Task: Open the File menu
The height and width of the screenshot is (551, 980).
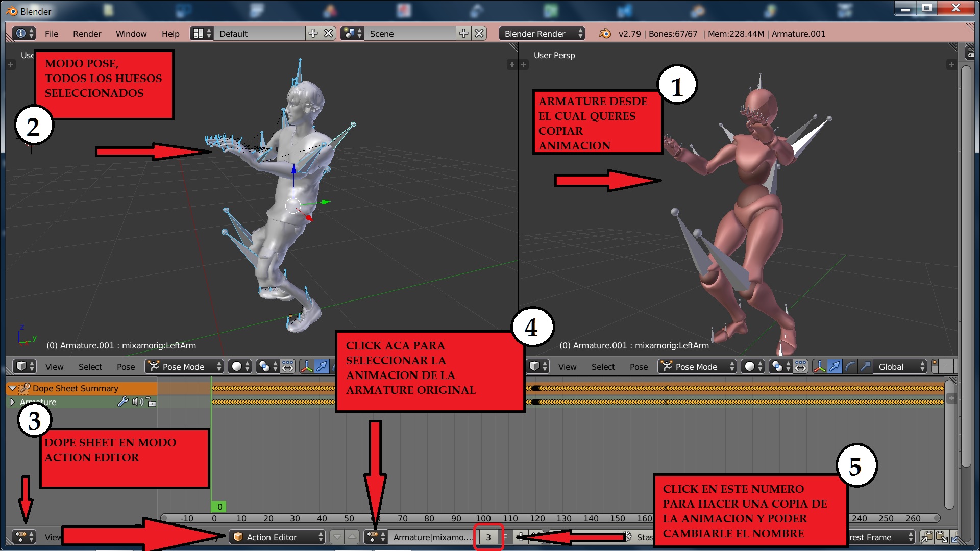Action: (52, 34)
